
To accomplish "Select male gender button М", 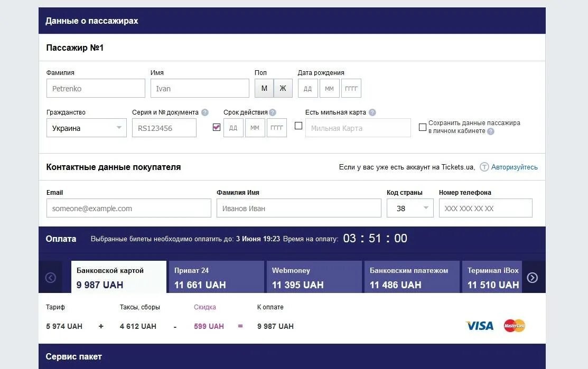I will point(264,88).
